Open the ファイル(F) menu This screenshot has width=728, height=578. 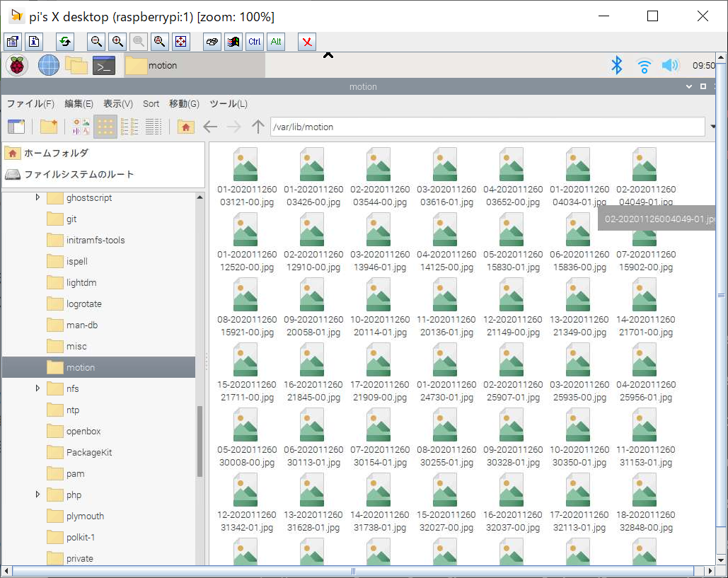(30, 104)
